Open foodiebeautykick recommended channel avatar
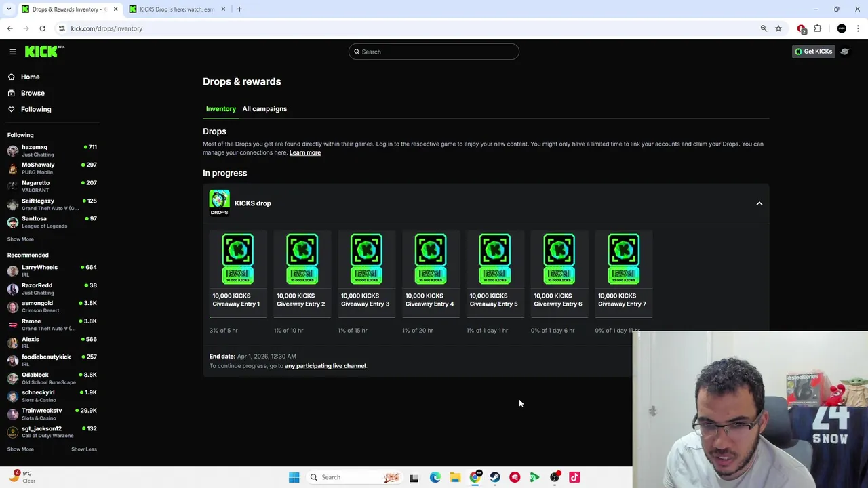The image size is (868, 488). click(13, 361)
